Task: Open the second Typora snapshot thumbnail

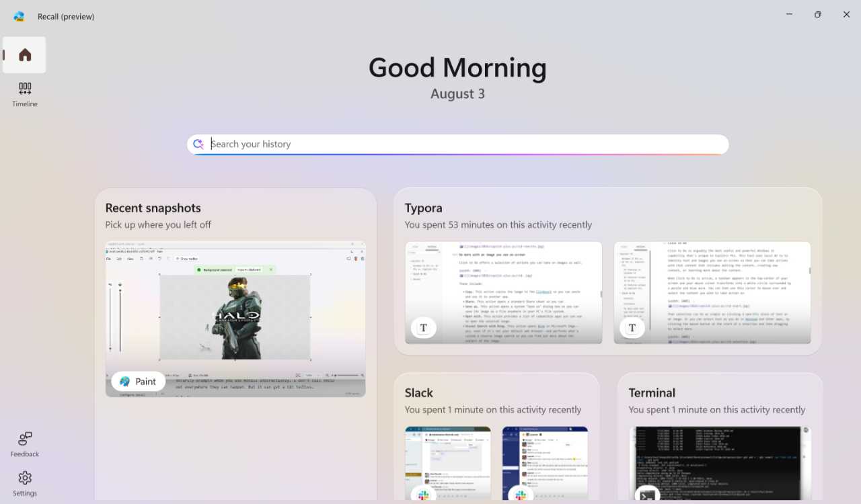Action: [712, 293]
